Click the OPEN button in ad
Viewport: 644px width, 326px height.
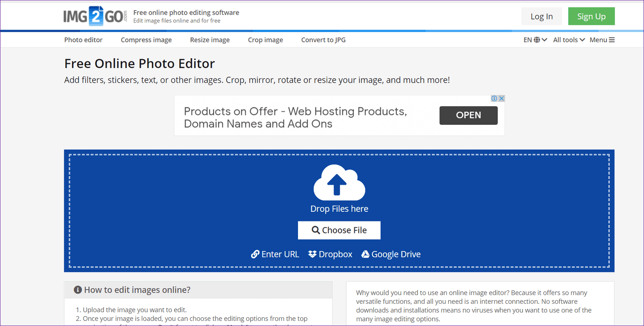pyautogui.click(x=469, y=115)
